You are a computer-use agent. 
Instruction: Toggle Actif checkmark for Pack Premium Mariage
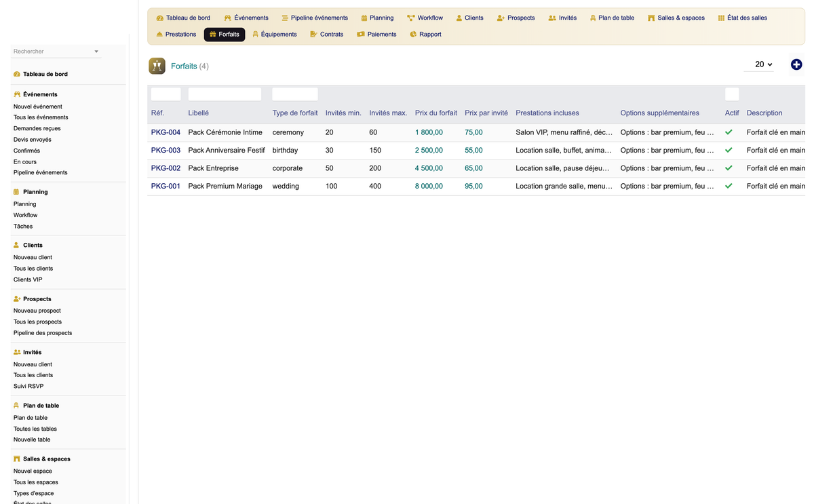click(729, 186)
